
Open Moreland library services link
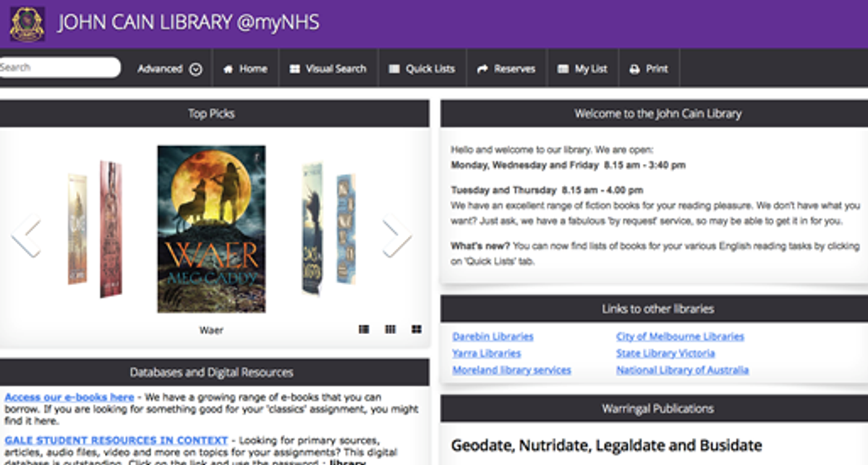(x=511, y=370)
